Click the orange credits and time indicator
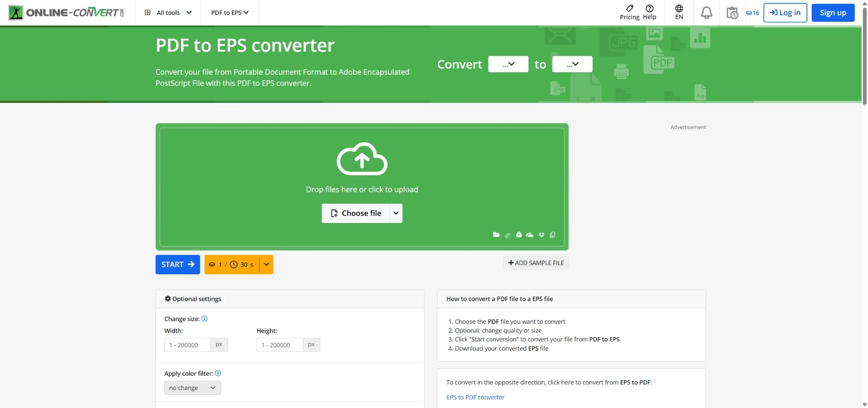 click(232, 264)
